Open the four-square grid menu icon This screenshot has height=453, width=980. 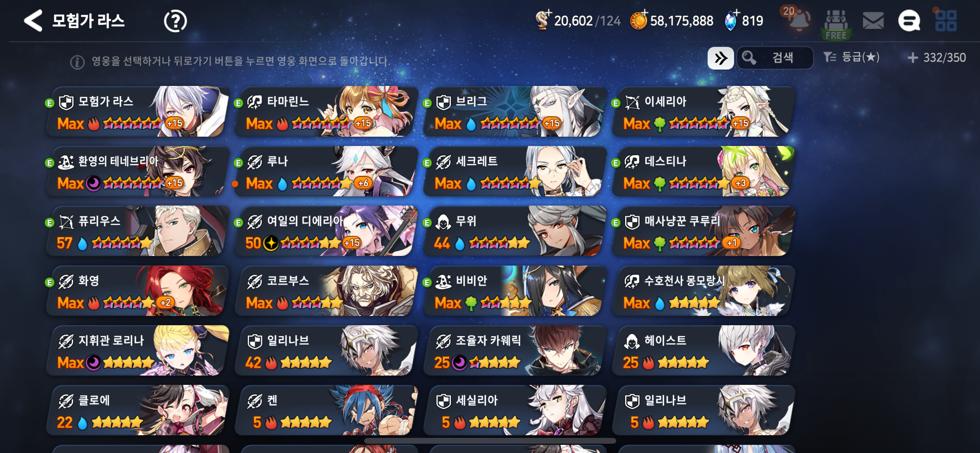[x=946, y=21]
